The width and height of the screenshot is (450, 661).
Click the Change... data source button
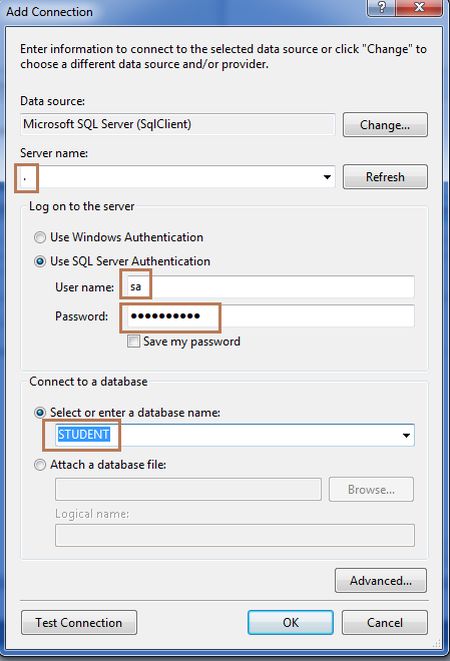[x=385, y=125]
